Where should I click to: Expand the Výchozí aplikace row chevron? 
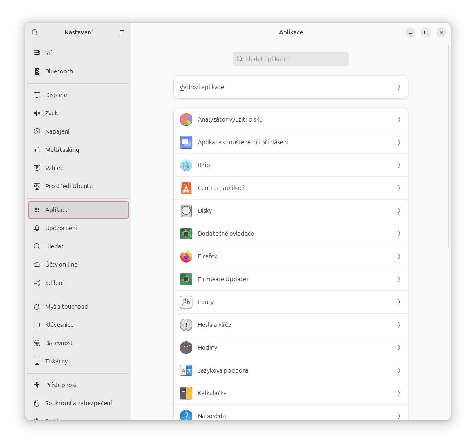click(398, 87)
